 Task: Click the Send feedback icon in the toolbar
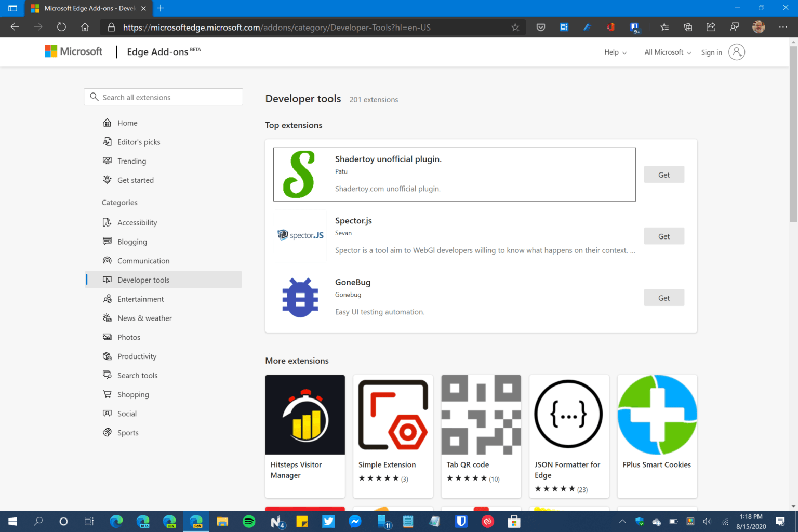734,27
